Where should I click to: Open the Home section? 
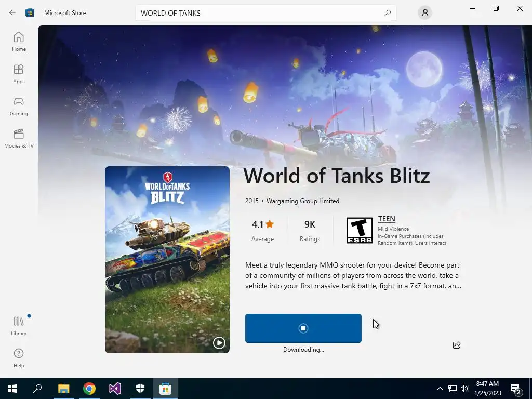tap(19, 42)
